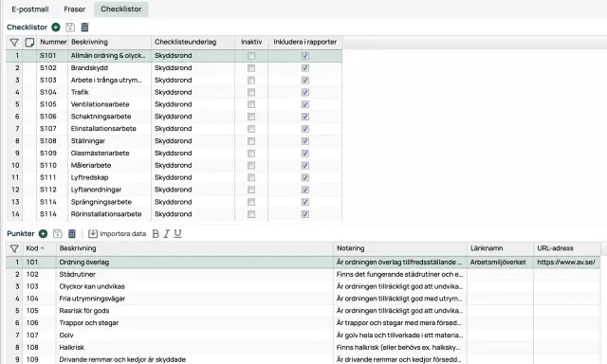Image resolution: width=607 pixels, height=364 pixels.
Task: Select Drivande remmar och kedjor är skyddade
Action: click(x=303, y=359)
